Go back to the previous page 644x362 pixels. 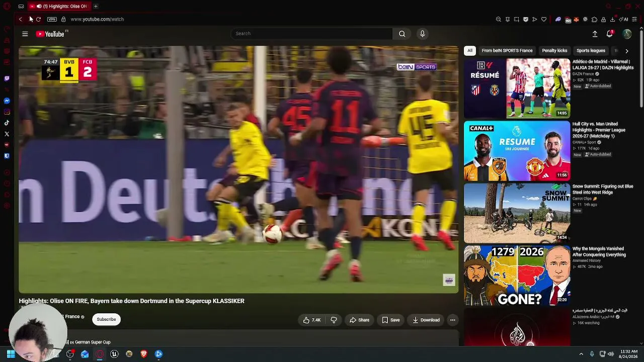click(20, 19)
